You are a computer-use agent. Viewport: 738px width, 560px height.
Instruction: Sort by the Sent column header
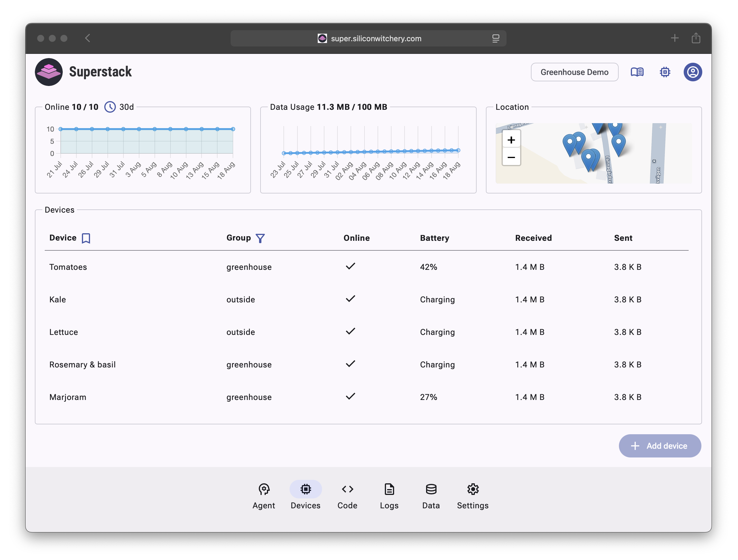click(x=623, y=238)
